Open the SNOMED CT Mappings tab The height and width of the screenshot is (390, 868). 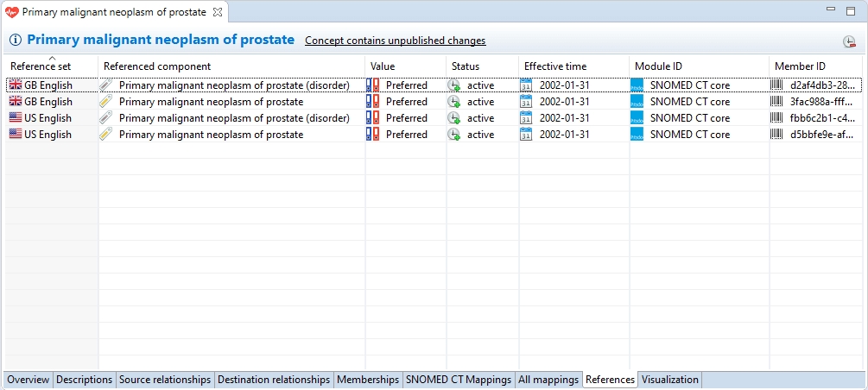(459, 380)
